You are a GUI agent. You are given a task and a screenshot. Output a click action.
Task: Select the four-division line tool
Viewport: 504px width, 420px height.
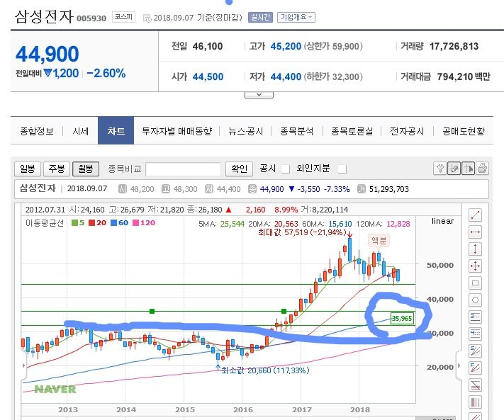point(475,334)
